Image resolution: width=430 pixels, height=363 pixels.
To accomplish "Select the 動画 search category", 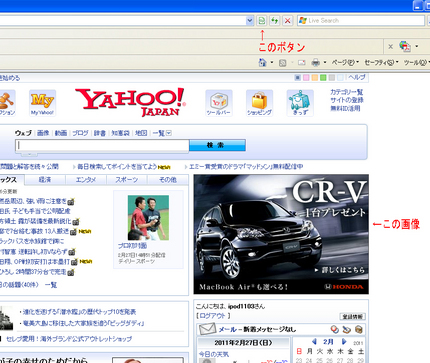I will [x=61, y=133].
